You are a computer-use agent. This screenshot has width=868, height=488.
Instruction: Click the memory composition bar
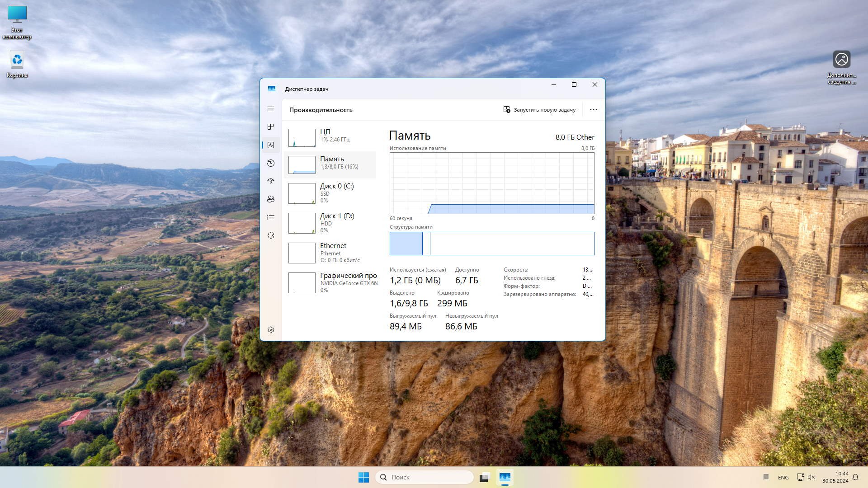pyautogui.click(x=492, y=244)
